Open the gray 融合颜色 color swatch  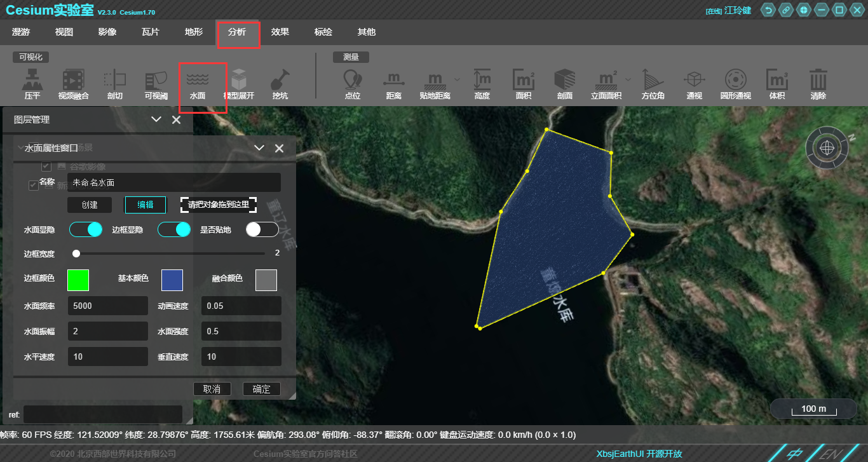point(266,280)
